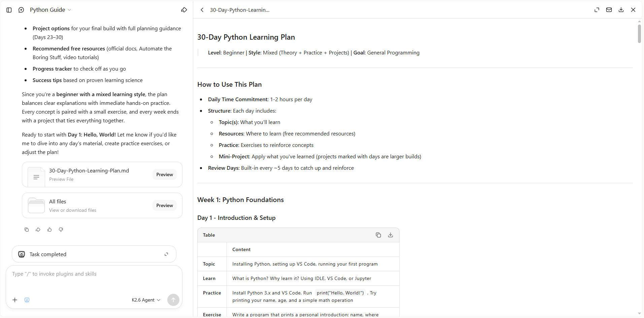Screen dimensions: 644x318
Task: Open the 30-Day-Python-Learning-Plan.md file icon
Action: [36, 177]
